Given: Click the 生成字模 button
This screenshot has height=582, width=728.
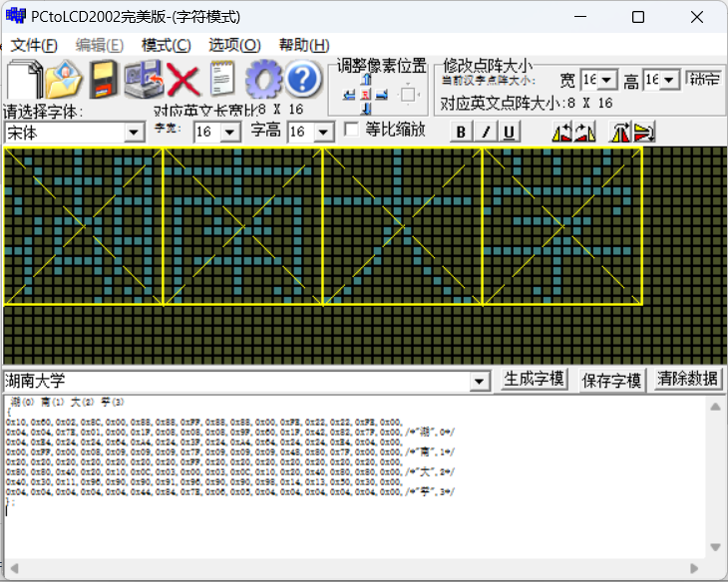Looking at the screenshot, I should (534, 380).
